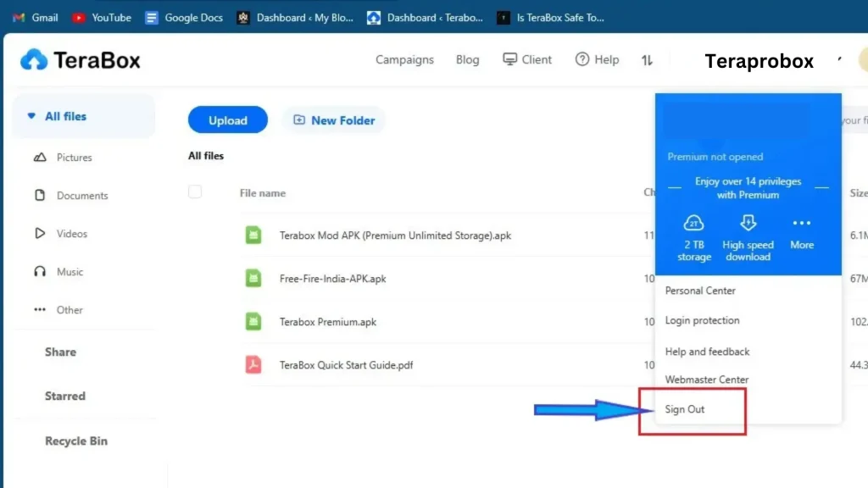
Task: Choose Login protection in account menu
Action: (x=702, y=320)
